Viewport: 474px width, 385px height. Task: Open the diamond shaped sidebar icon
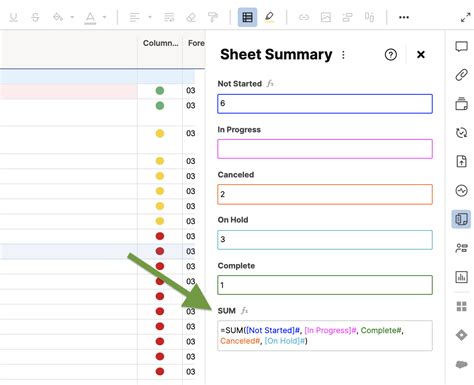(461, 335)
